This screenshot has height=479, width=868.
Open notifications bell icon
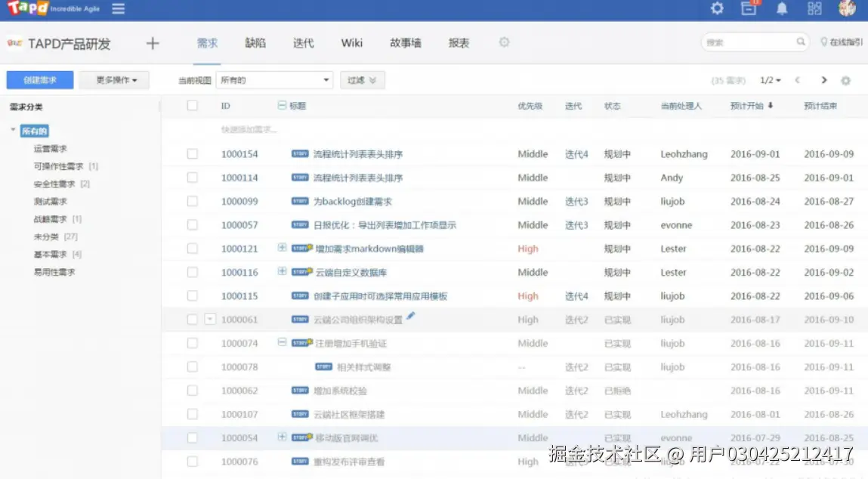(x=782, y=8)
